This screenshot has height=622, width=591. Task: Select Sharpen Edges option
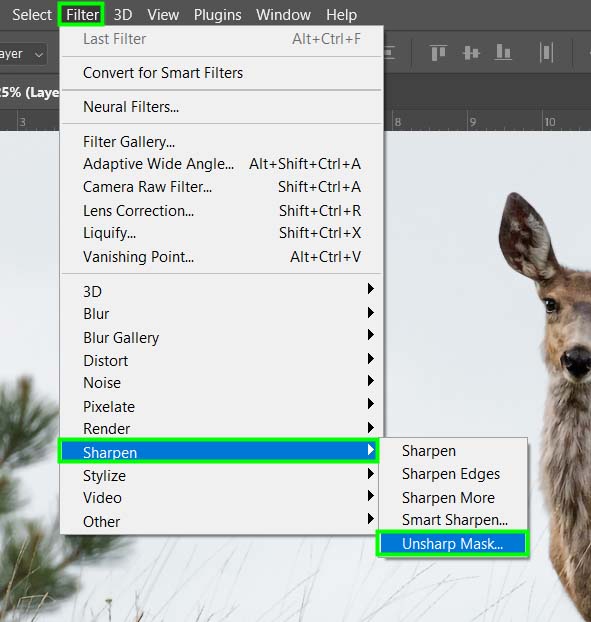pos(451,474)
